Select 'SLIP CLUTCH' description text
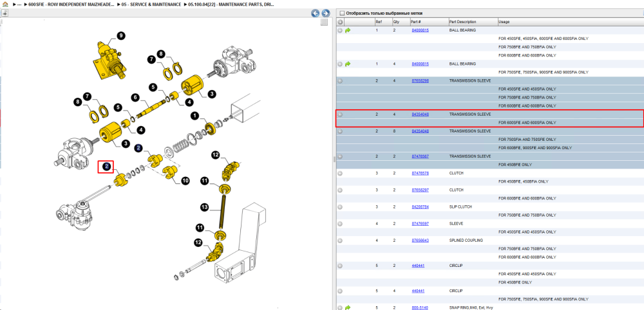Viewport: 644px width, 310px height. point(460,206)
